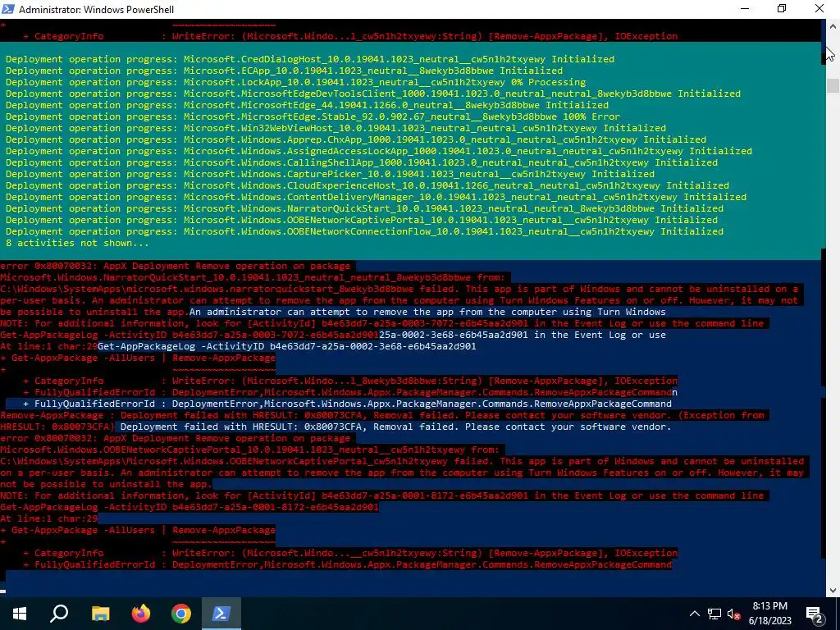Click the MicrosoftEdgeDevToolsClient progress line
Viewport: 840px width, 630px height.
(373, 94)
